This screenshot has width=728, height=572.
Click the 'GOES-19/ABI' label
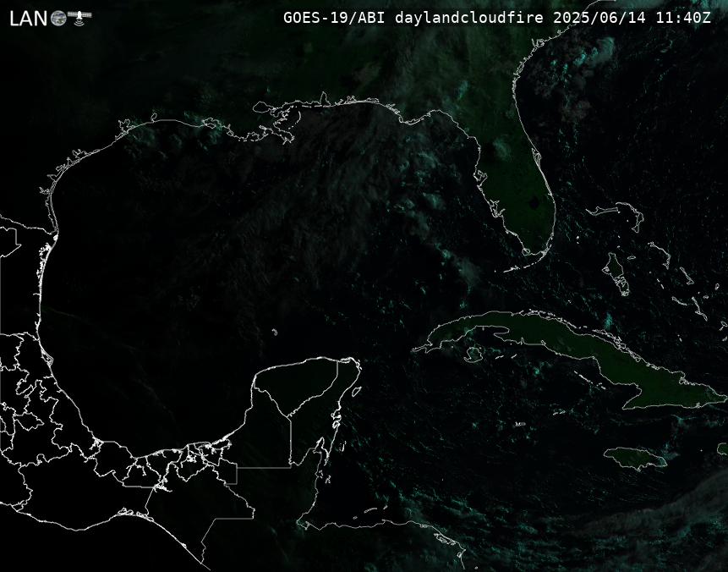point(334,18)
